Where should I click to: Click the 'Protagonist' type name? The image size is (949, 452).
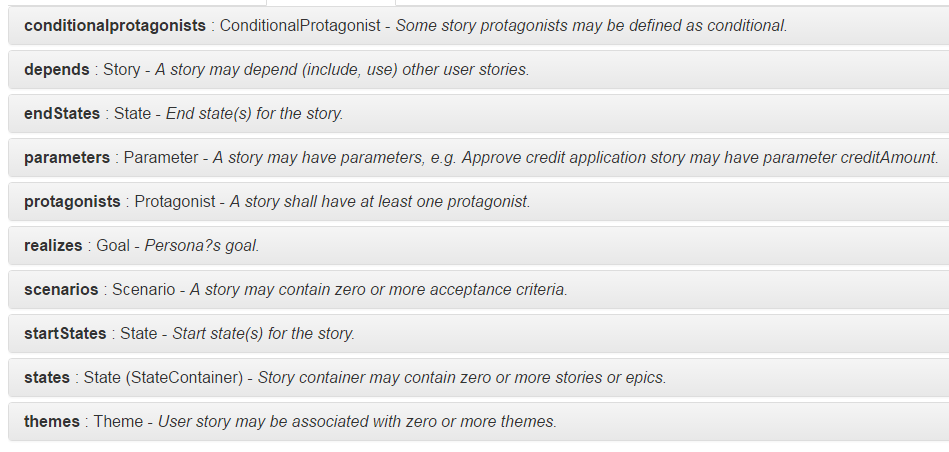(174, 201)
